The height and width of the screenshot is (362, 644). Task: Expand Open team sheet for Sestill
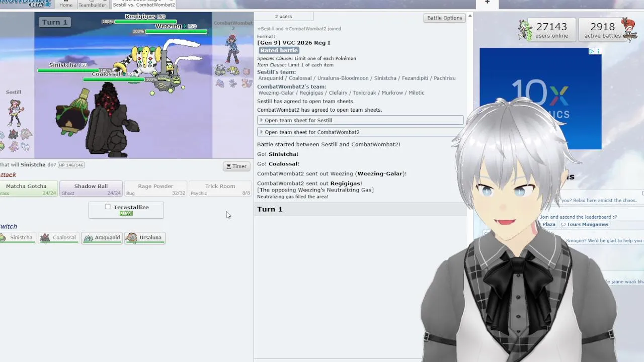[x=360, y=120]
